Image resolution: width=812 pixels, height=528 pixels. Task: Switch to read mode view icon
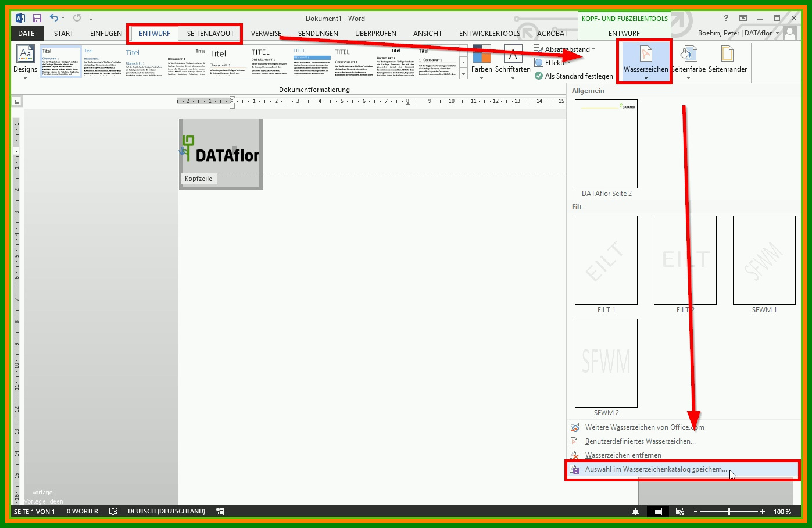635,511
